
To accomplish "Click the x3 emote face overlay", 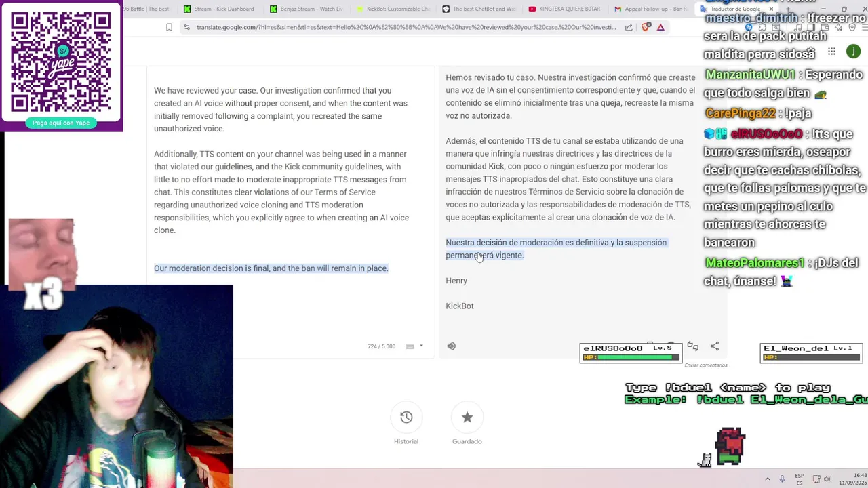I will pos(42,264).
